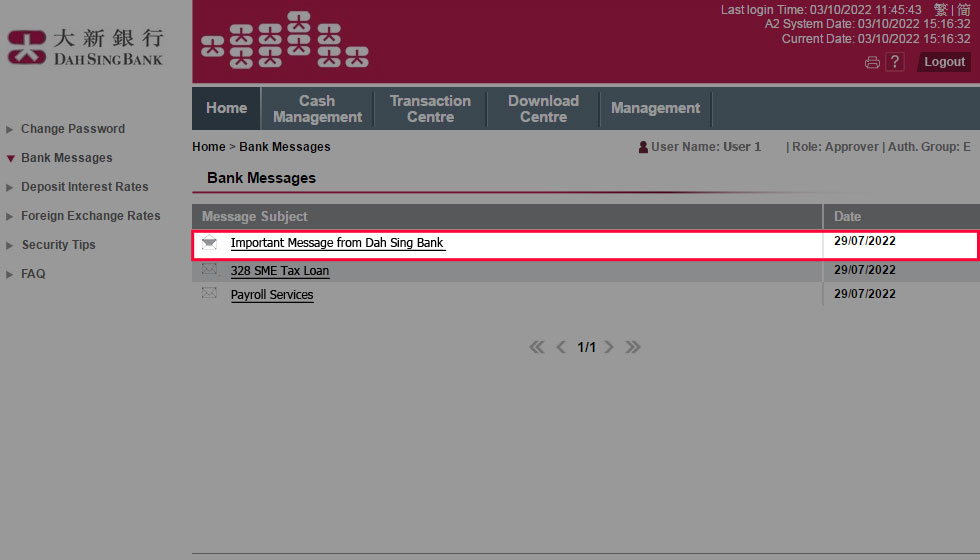Jump to last page with double-right arrow
Viewport: 980px width, 560px height.
[632, 347]
